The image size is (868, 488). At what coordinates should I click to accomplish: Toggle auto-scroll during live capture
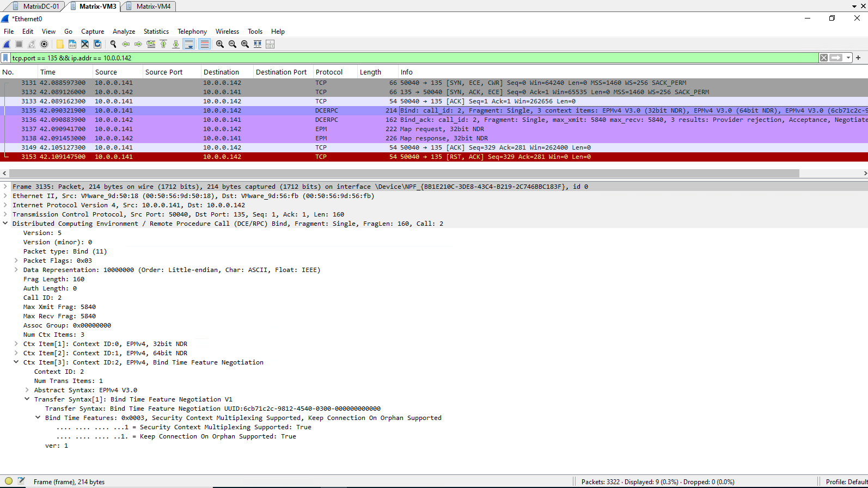coord(189,44)
